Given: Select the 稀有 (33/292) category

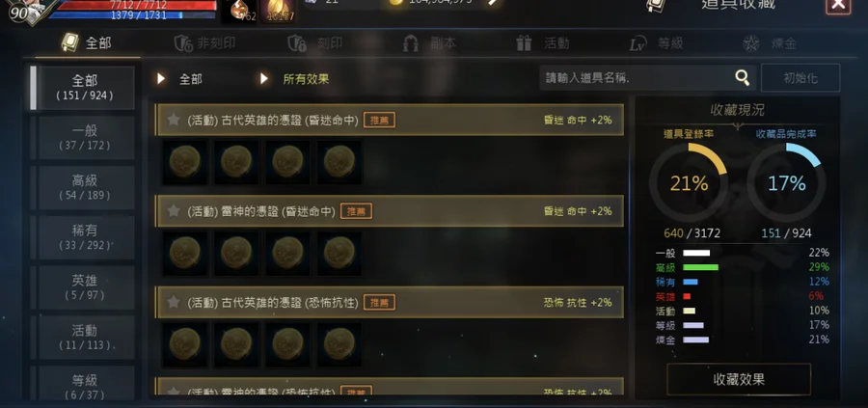Looking at the screenshot, I should point(85,237).
